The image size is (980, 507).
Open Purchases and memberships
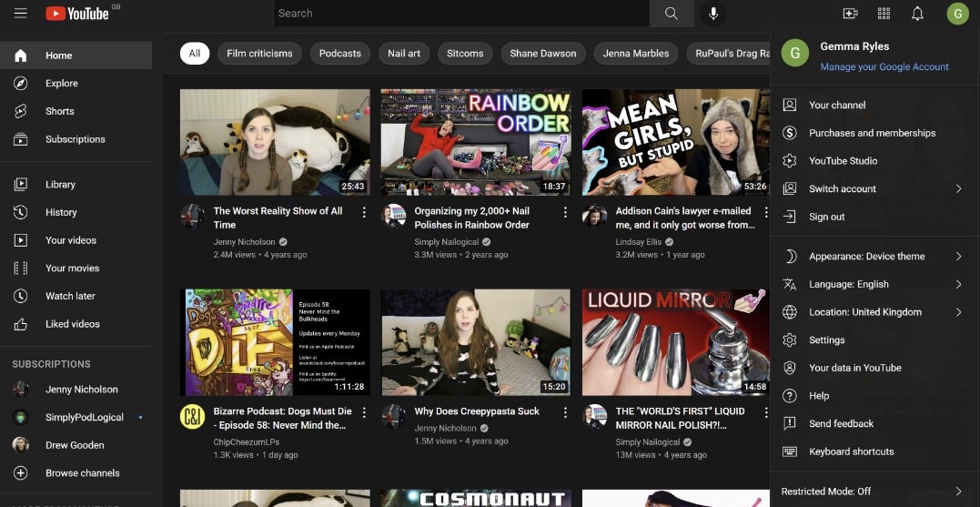[874, 133]
